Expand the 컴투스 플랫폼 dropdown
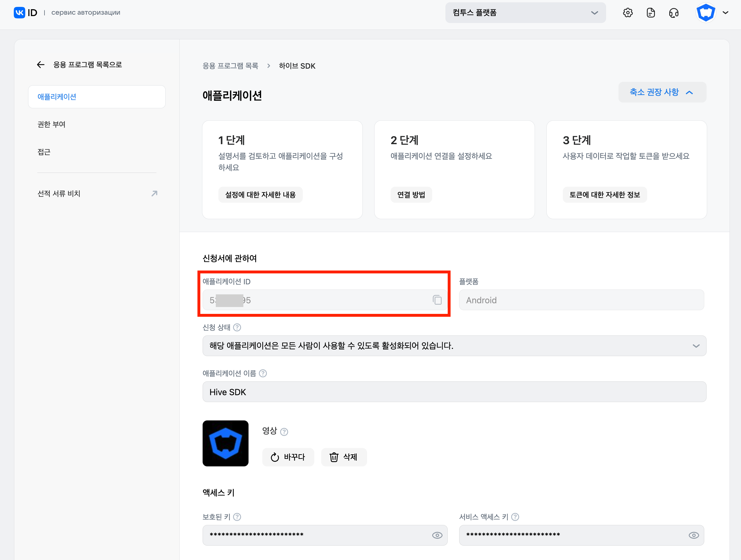The width and height of the screenshot is (741, 560). pos(525,13)
